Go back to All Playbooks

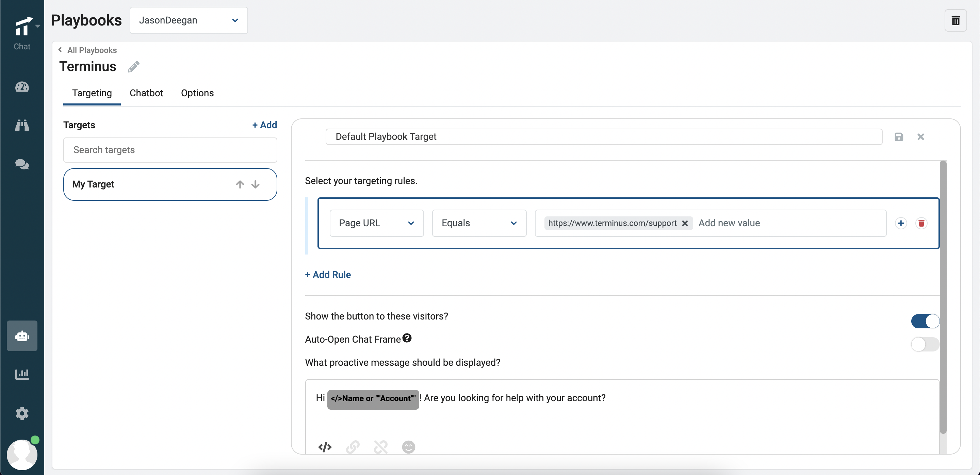pyautogui.click(x=87, y=50)
